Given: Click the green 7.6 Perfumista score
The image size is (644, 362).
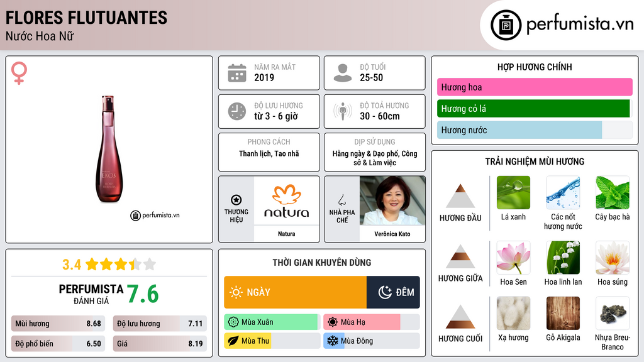Looking at the screenshot, I should point(143,294).
